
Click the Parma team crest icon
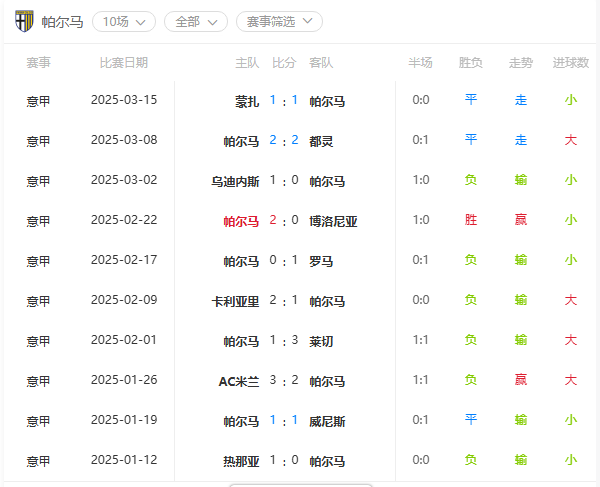[x=24, y=21]
